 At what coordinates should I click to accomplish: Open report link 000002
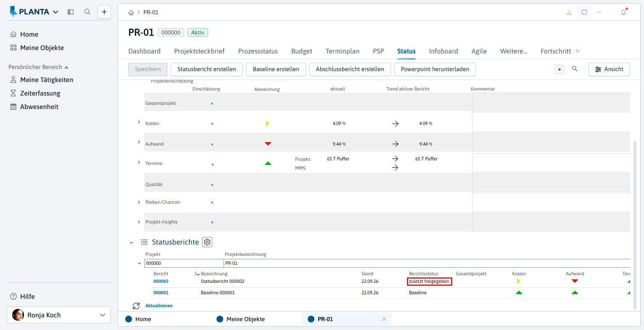tap(161, 281)
